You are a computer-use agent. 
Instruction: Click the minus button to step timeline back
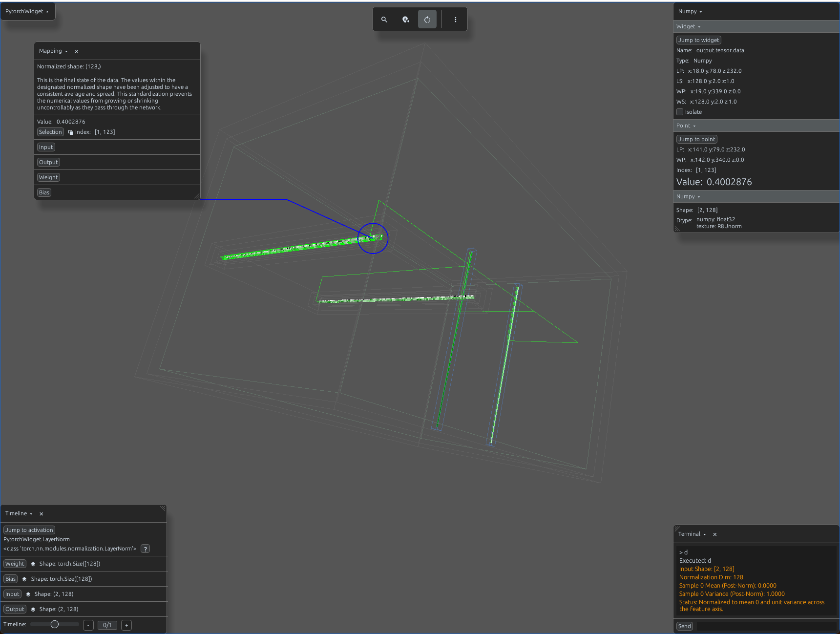[x=88, y=625]
